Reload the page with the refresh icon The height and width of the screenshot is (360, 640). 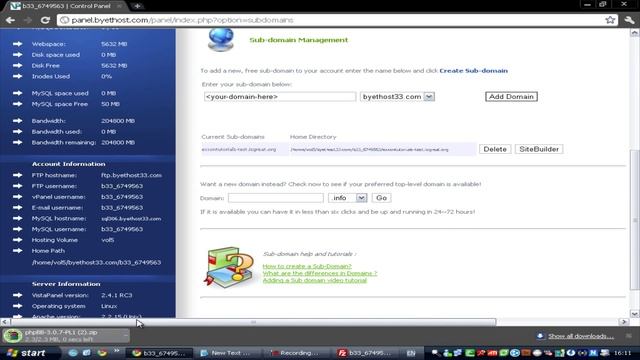click(45, 20)
